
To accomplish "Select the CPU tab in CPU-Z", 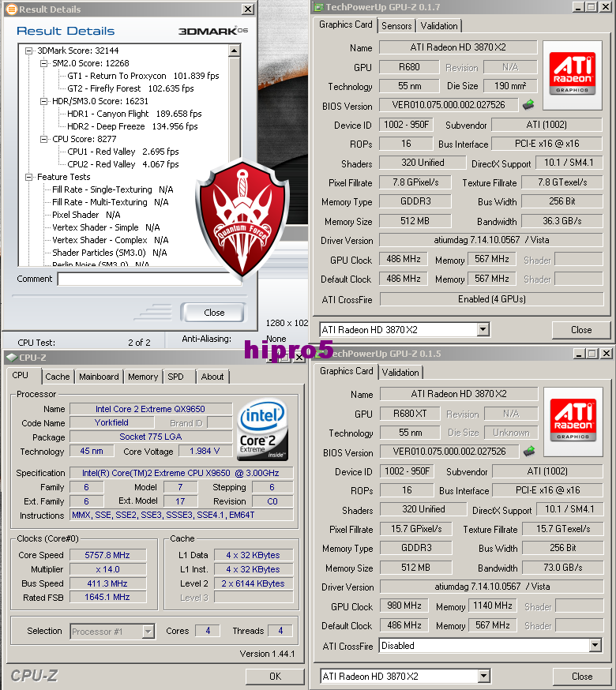I will (x=21, y=375).
